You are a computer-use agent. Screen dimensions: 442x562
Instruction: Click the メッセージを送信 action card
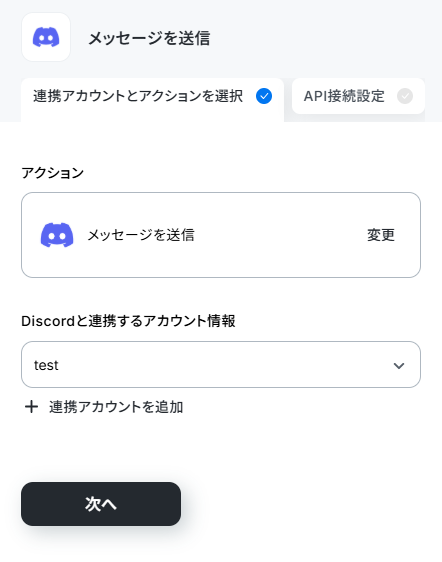click(221, 235)
